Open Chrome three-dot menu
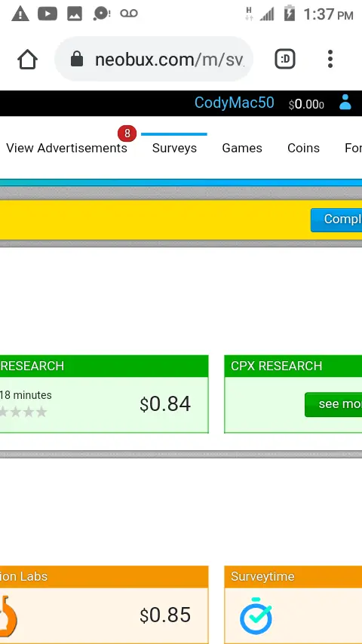 point(330,60)
